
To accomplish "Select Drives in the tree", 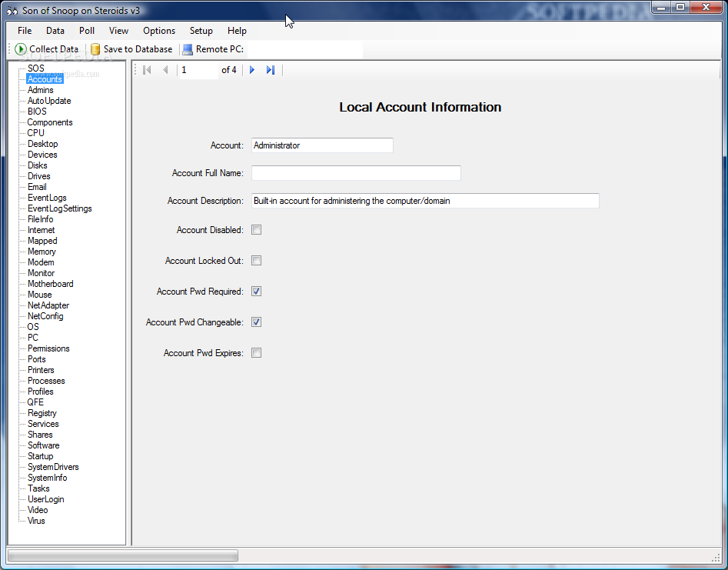I will pos(39,176).
